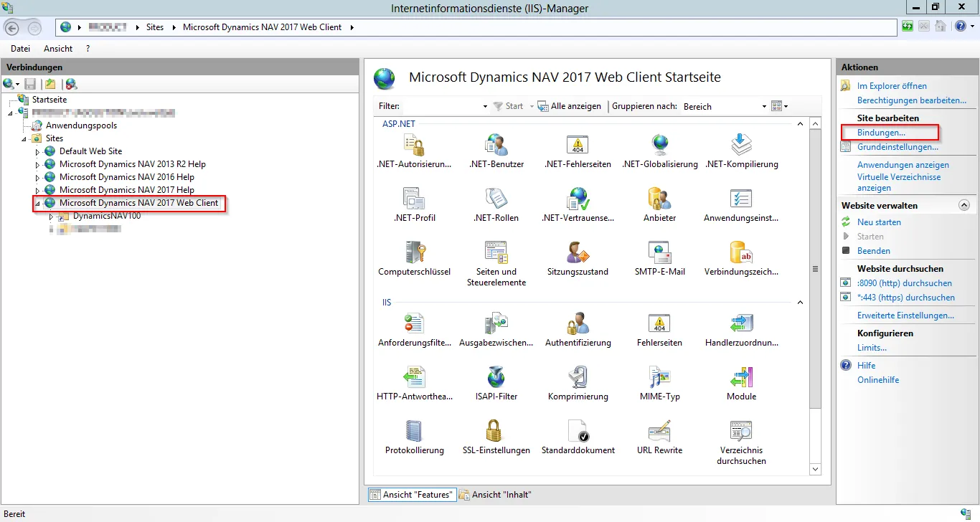This screenshot has width=980, height=522.
Task: Open the Anwendungseinstellungen feature
Action: pos(741,205)
